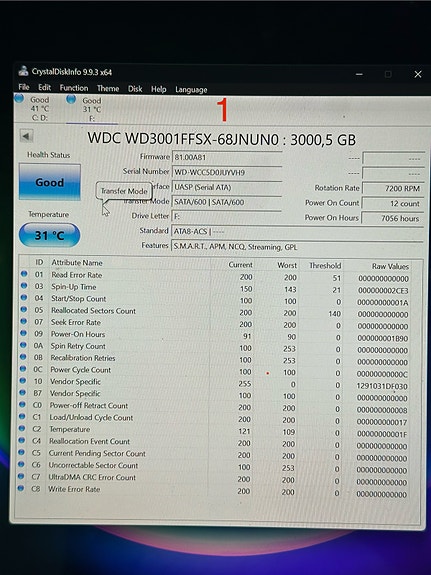Open the Language menu

click(191, 89)
